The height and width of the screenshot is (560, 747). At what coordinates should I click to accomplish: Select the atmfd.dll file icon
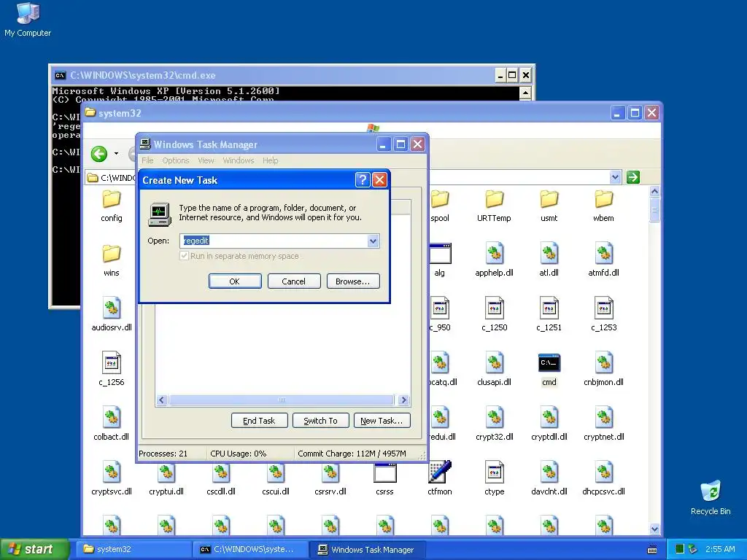point(604,254)
